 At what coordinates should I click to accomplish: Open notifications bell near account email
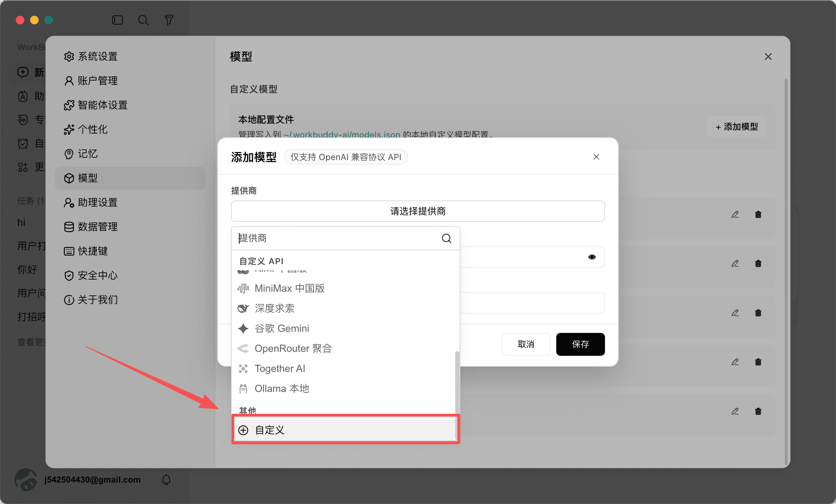166,480
